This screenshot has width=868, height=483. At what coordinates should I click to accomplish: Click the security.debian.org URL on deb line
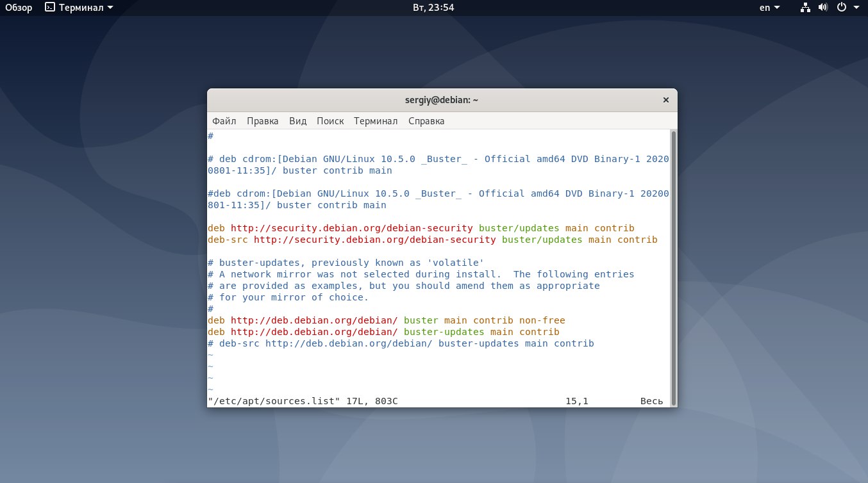click(x=352, y=228)
